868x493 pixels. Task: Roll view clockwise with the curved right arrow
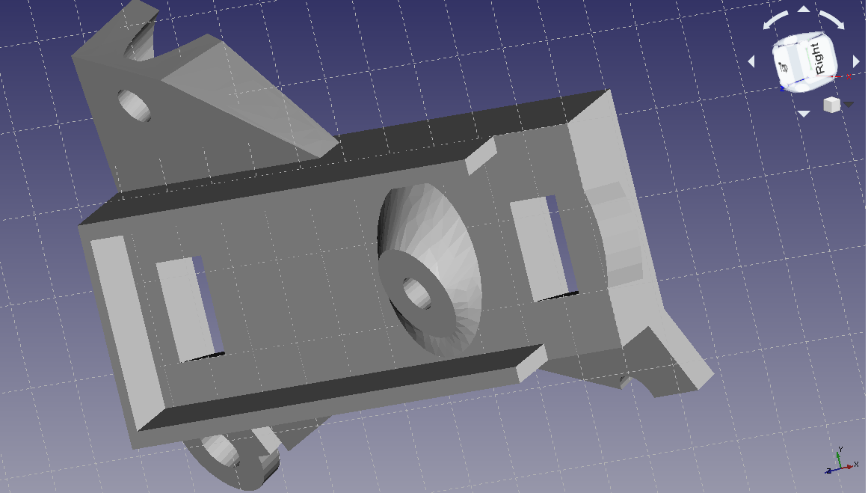point(832,19)
